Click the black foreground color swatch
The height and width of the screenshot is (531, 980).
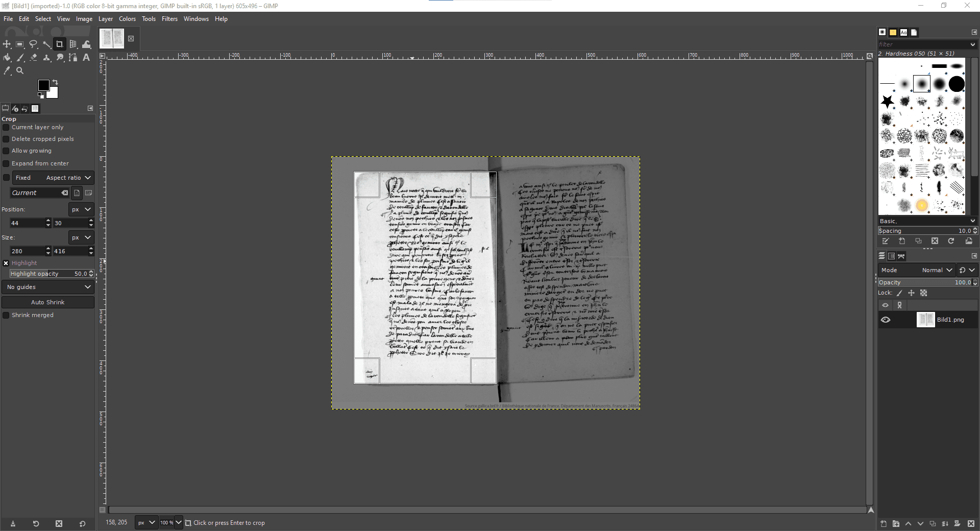click(x=43, y=85)
